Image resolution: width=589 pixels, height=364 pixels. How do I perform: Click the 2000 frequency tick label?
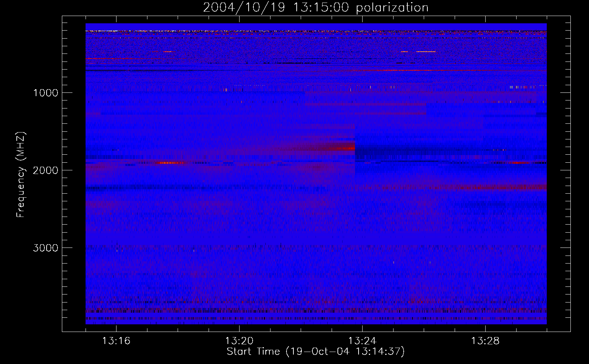pyautogui.click(x=46, y=170)
